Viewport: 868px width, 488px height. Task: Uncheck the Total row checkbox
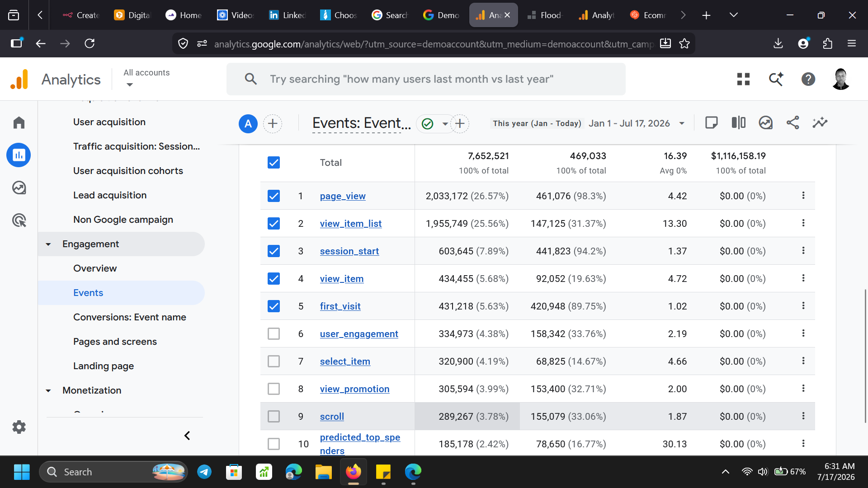(x=274, y=163)
